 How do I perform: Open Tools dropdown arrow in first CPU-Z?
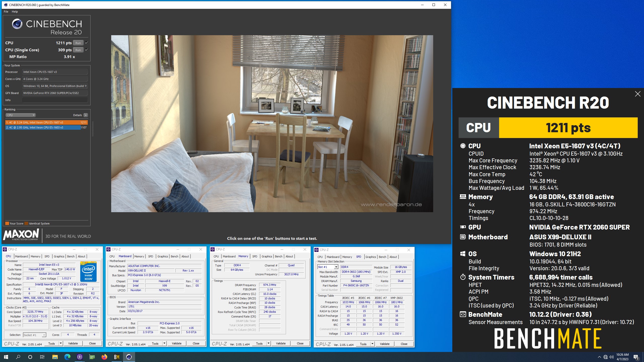[61, 343]
